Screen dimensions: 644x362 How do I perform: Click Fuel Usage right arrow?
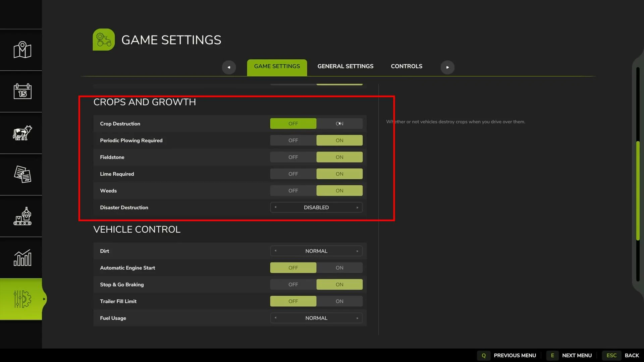click(357, 318)
